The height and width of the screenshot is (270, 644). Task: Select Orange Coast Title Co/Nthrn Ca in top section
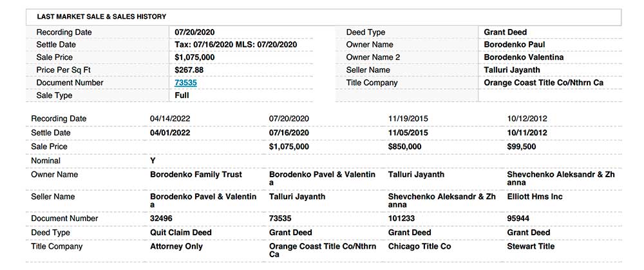[544, 82]
